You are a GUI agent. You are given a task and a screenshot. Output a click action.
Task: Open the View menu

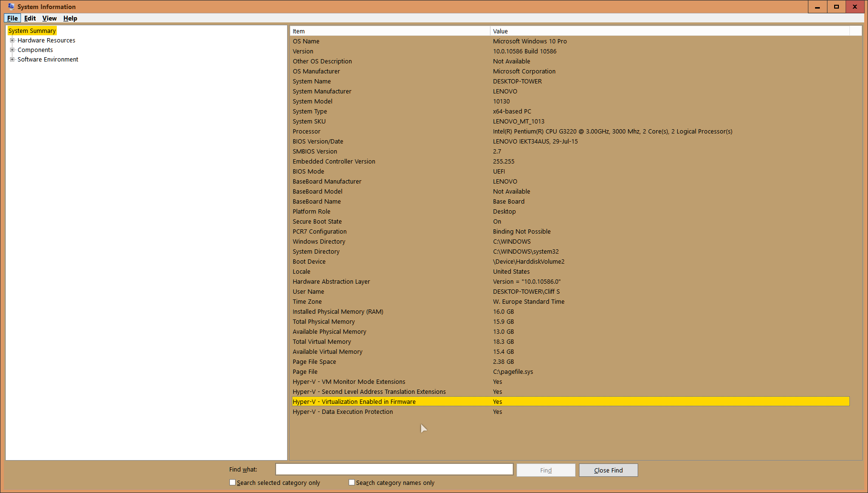(50, 18)
